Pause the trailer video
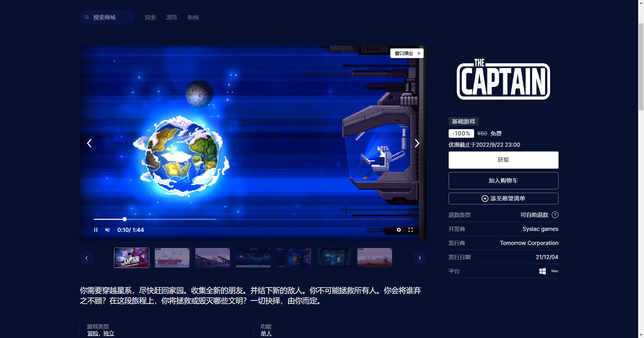This screenshot has height=338, width=644. click(x=96, y=230)
